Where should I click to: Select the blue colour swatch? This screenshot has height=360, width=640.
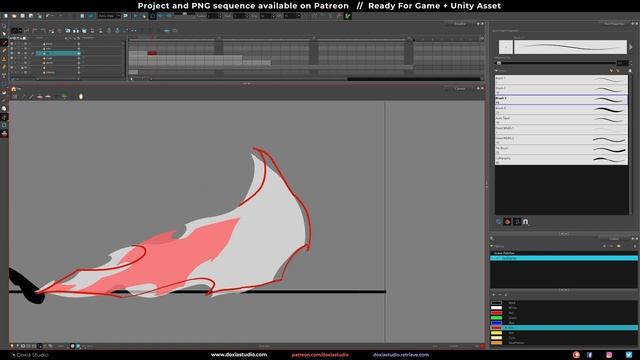pyautogui.click(x=496, y=322)
